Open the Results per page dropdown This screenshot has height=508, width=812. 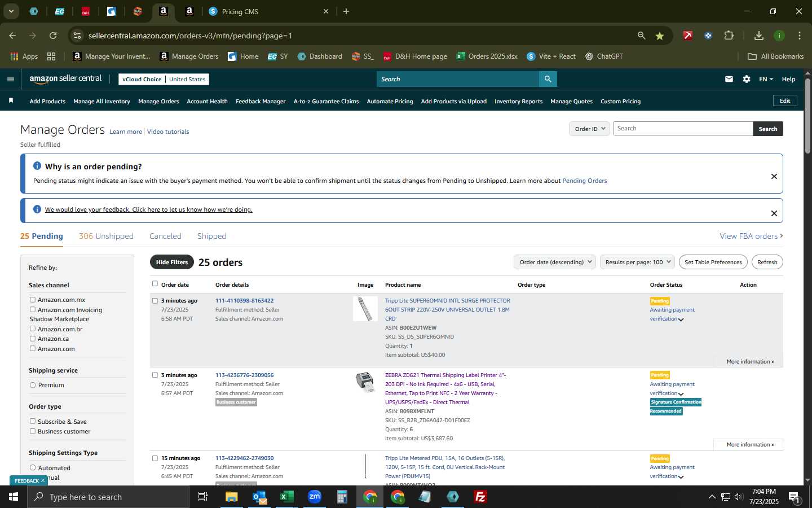[637, 262]
